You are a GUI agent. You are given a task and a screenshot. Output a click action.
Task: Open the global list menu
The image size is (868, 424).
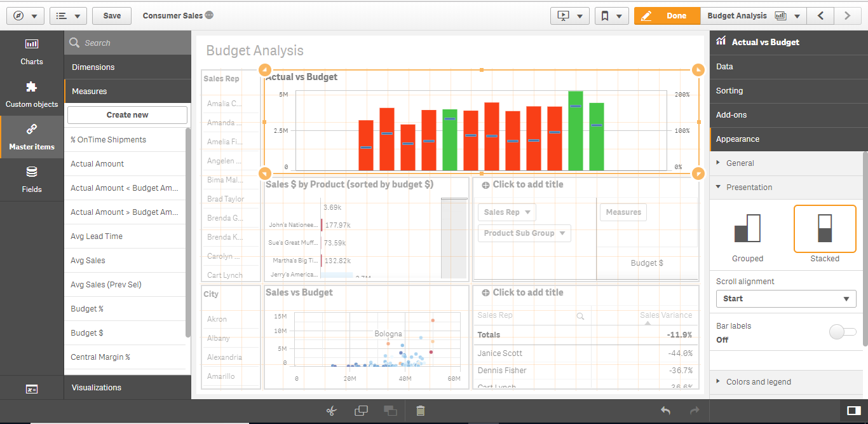(x=68, y=16)
